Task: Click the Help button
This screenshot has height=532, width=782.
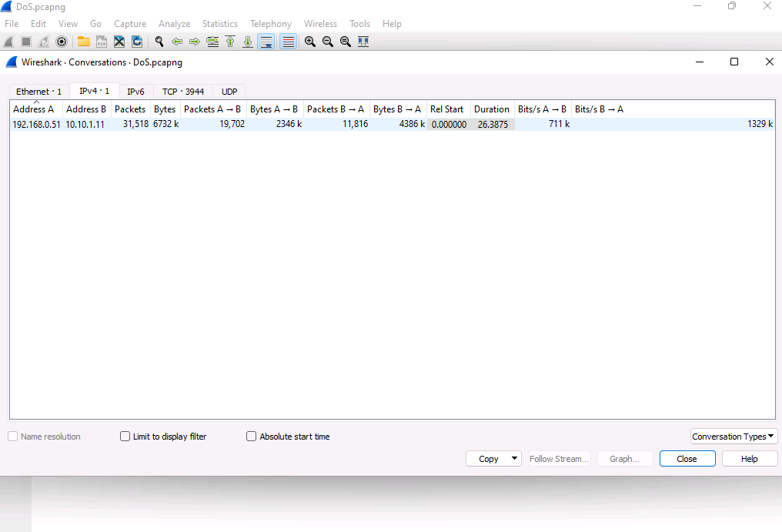Action: [749, 459]
